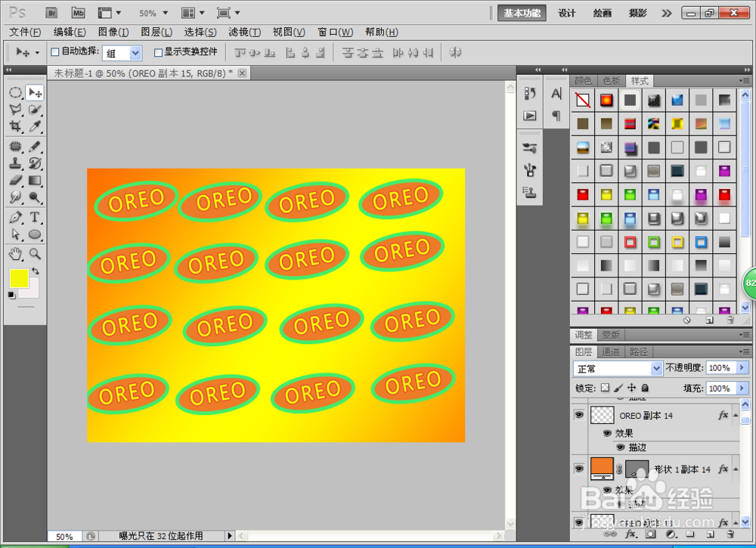Open the 滤镜(T) menu
This screenshot has height=548, width=756.
tap(244, 33)
